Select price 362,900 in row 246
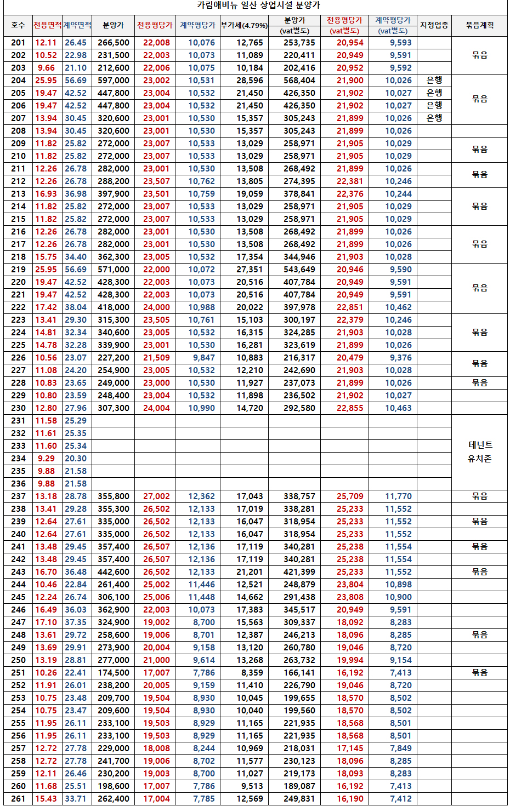This screenshot has height=812, width=510. click(114, 610)
